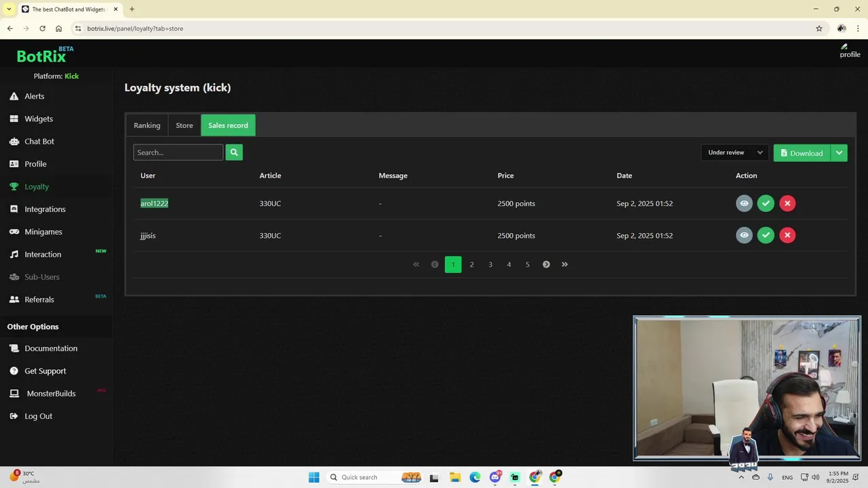This screenshot has height=488, width=868.
Task: Select current page 1
Action: pos(453,264)
